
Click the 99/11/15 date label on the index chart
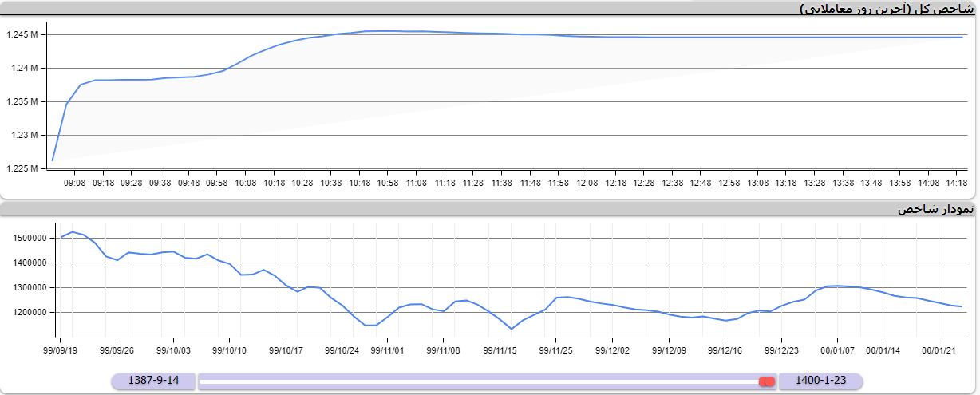click(500, 350)
